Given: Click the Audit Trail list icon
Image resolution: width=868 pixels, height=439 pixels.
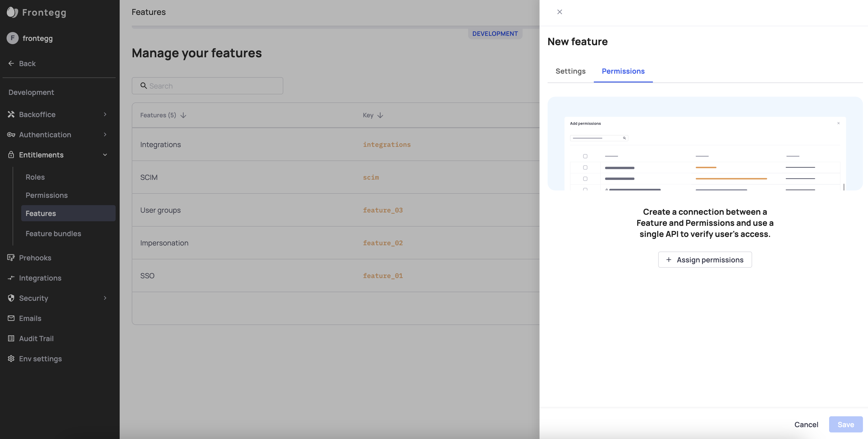Looking at the screenshot, I should tap(11, 338).
